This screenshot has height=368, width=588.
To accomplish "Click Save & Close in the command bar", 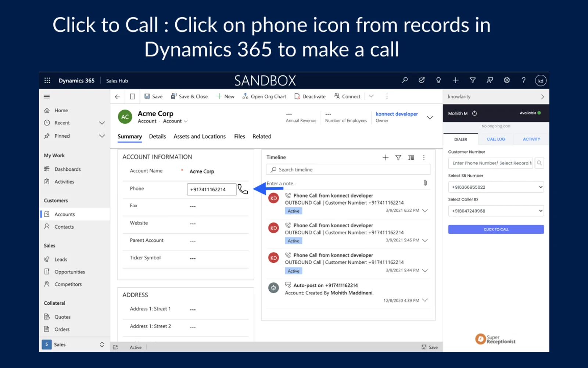I will (189, 96).
